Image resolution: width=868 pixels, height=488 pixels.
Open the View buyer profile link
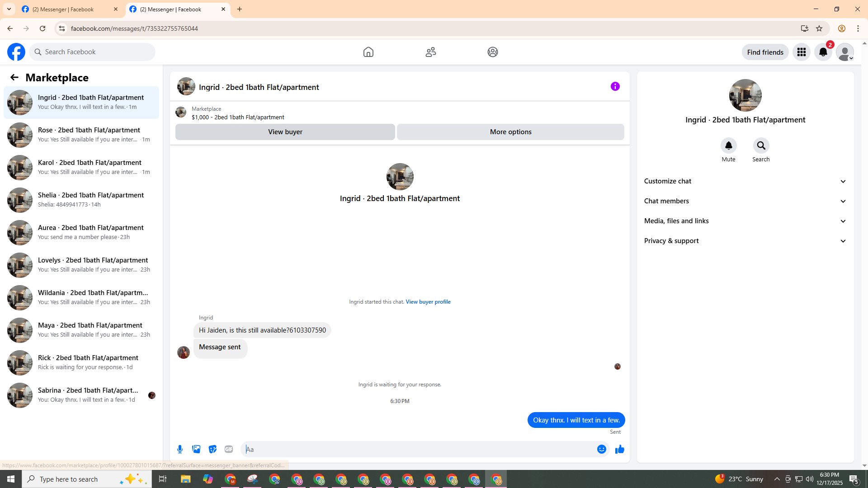point(428,302)
